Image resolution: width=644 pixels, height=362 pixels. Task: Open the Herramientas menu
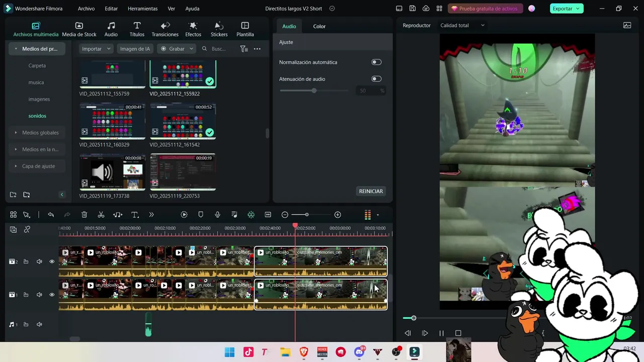click(x=142, y=9)
